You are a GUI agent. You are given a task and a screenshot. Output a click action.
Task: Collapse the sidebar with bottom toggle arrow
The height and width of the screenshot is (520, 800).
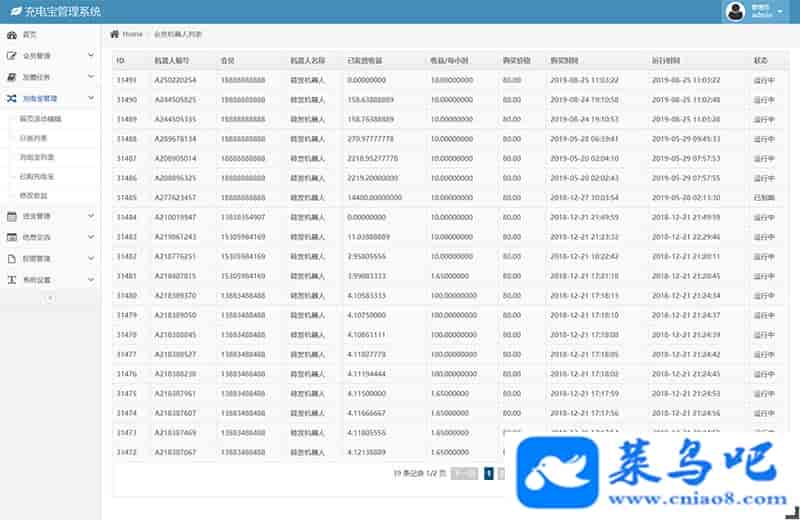(50, 298)
